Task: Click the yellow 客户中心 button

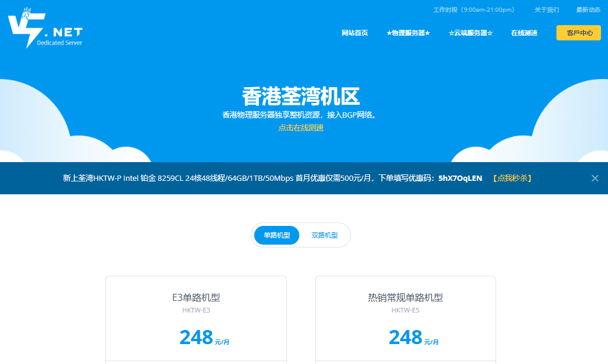Action: coord(579,33)
